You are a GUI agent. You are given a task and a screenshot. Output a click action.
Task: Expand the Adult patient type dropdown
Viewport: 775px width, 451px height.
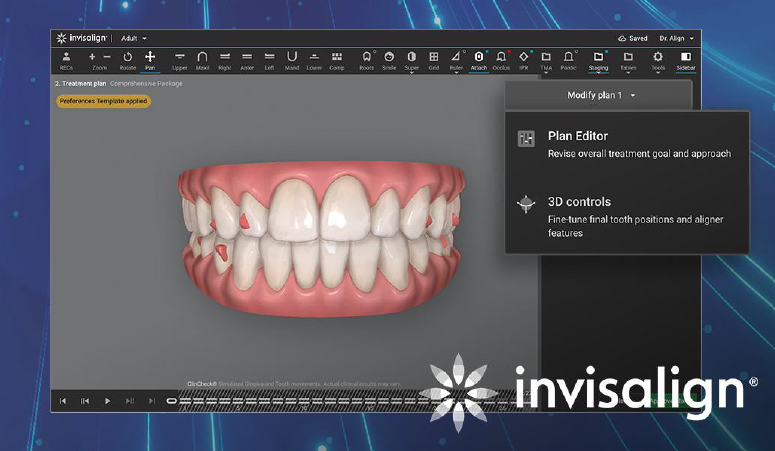click(x=133, y=38)
